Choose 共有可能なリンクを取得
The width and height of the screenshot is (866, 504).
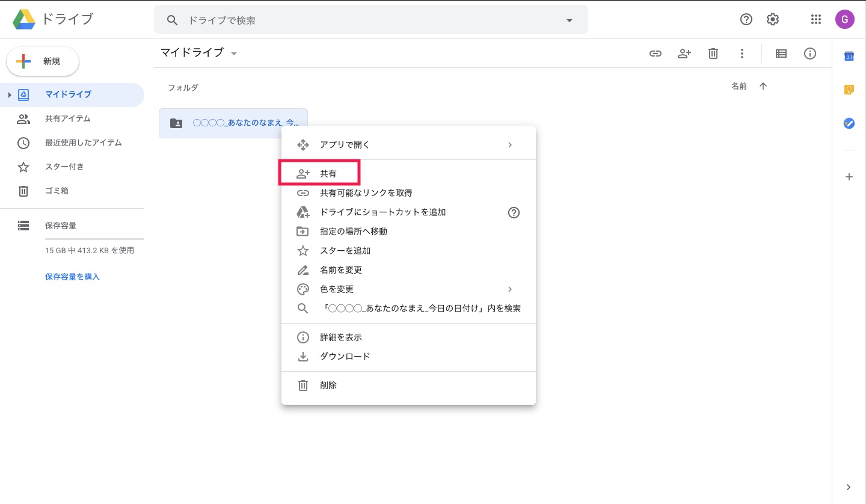408,193
